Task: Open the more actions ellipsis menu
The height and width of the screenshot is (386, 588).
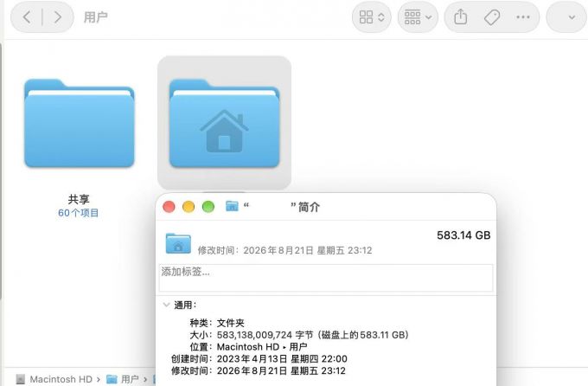Action: click(x=523, y=17)
